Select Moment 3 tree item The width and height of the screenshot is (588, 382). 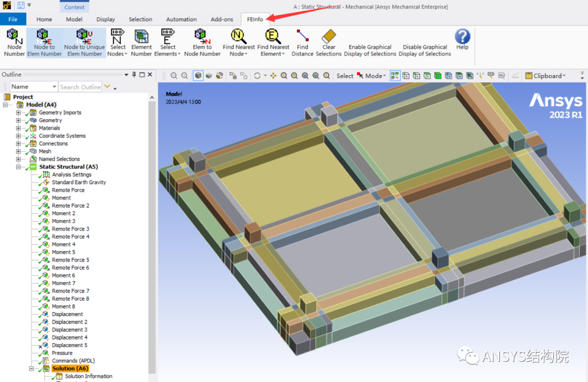tap(63, 221)
